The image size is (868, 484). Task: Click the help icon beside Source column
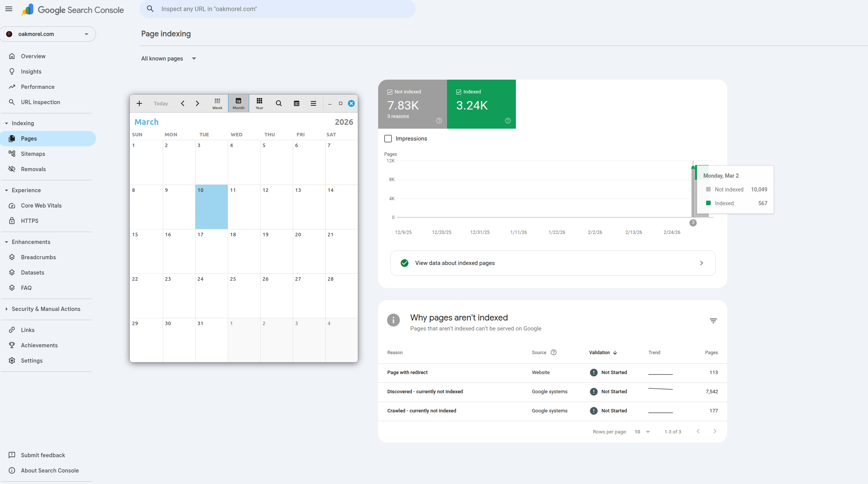(x=553, y=352)
